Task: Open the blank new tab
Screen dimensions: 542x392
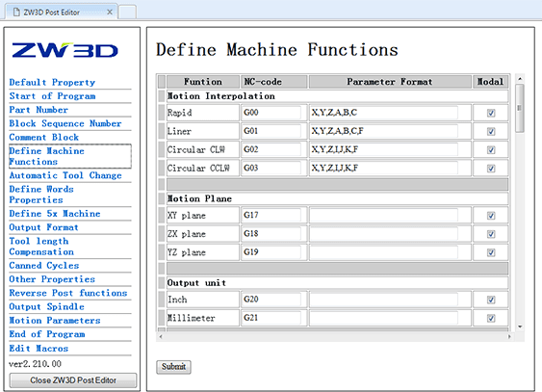Action: coord(127,13)
